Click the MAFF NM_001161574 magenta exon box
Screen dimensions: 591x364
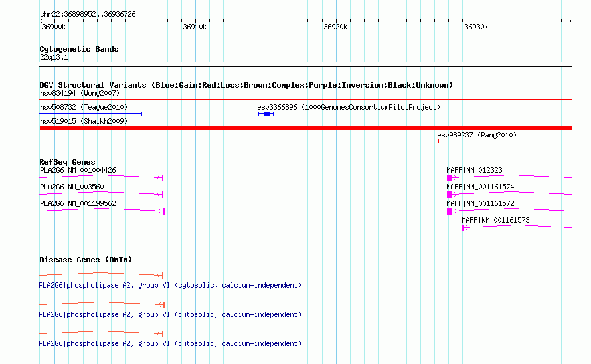449,195
